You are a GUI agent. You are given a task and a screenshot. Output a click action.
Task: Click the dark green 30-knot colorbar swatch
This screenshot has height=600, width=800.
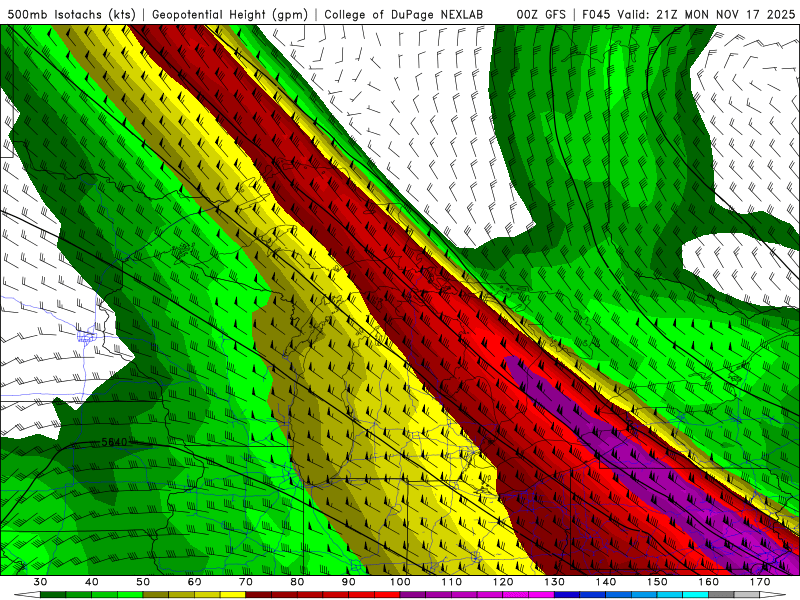(x=53, y=595)
